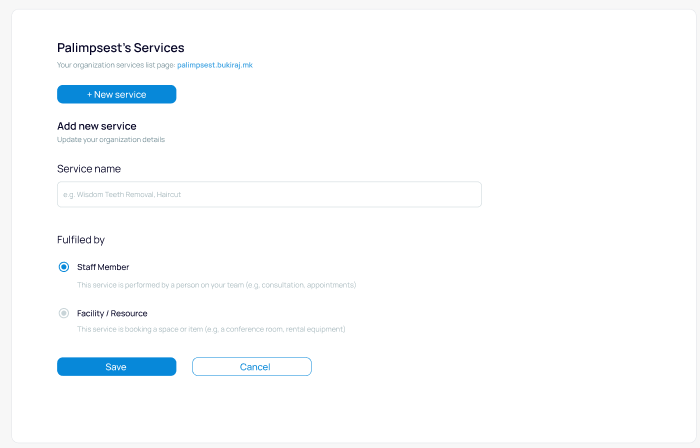Click the "Fulfiled by" section label
This screenshot has height=448, width=700.
coord(81,240)
